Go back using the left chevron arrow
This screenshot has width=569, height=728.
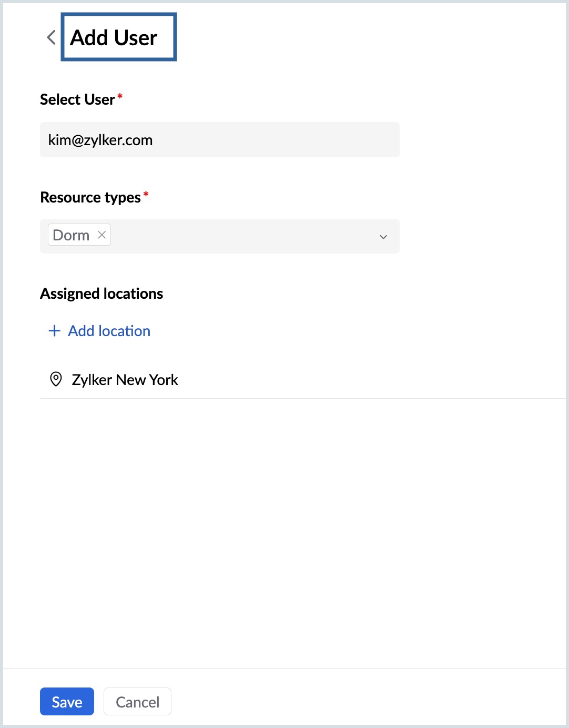51,37
